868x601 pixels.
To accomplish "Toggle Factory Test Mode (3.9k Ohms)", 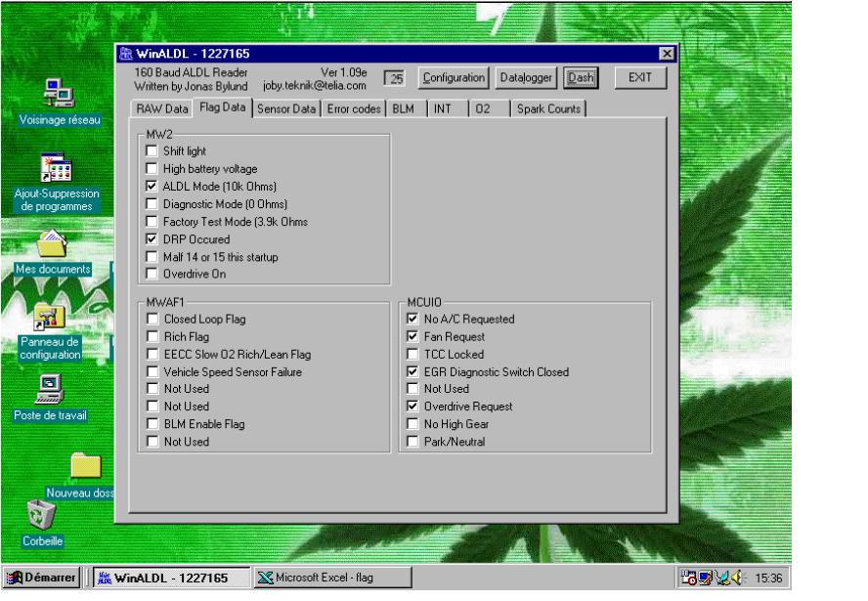I will click(x=152, y=222).
